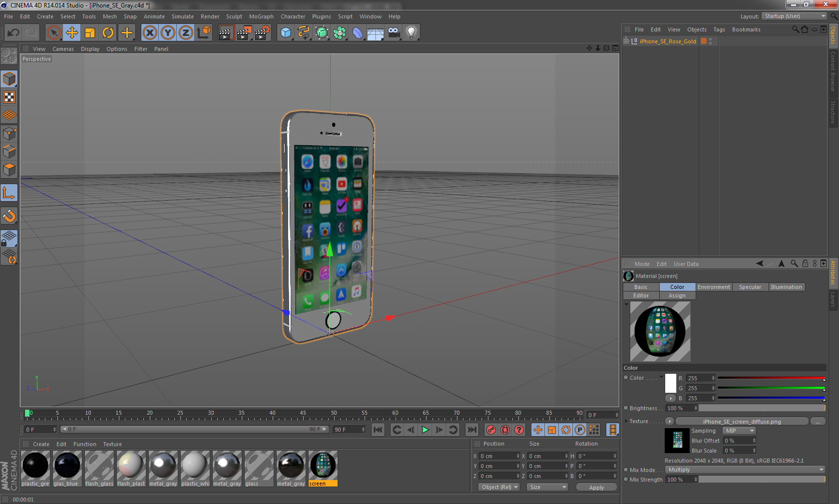The height and width of the screenshot is (504, 839).
Task: Click the Material Manager Function menu
Action: [x=85, y=444]
